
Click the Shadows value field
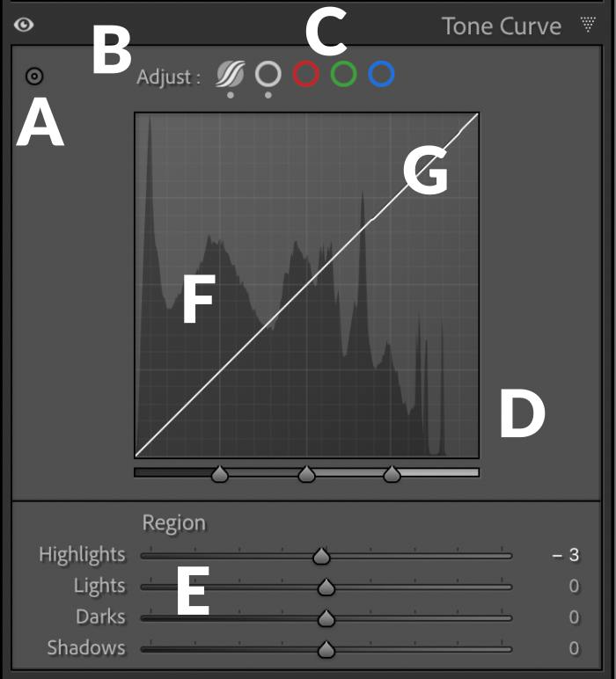(x=573, y=649)
